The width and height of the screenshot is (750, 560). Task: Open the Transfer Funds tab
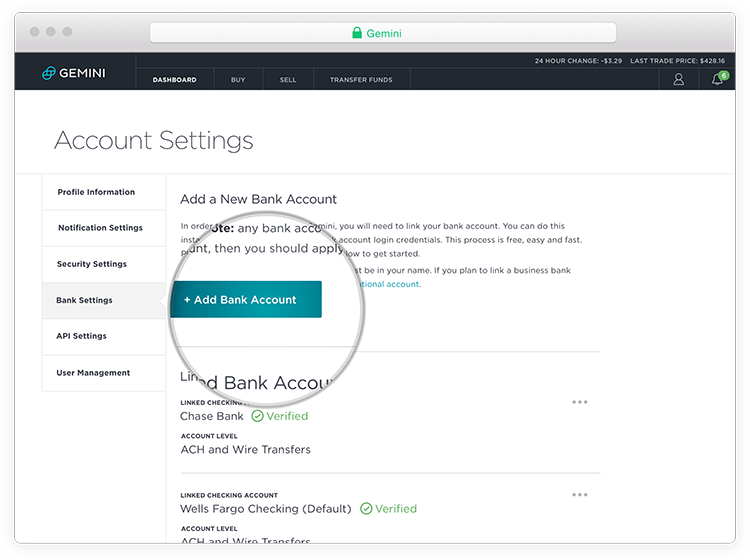(x=361, y=79)
